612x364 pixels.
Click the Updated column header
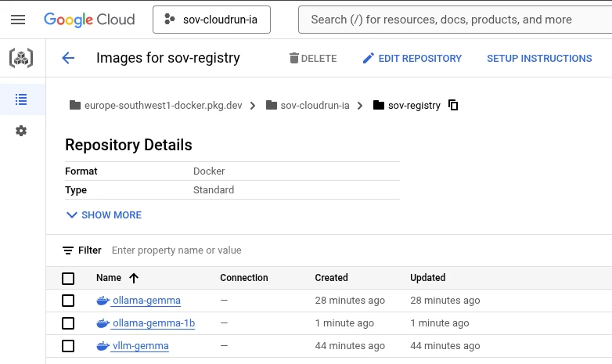428,278
